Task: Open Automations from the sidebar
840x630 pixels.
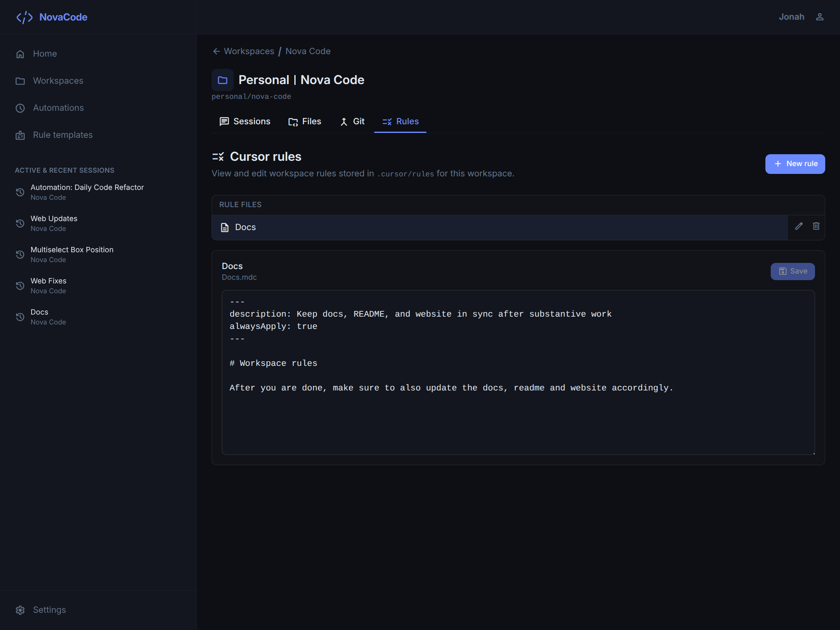Action: (98, 108)
